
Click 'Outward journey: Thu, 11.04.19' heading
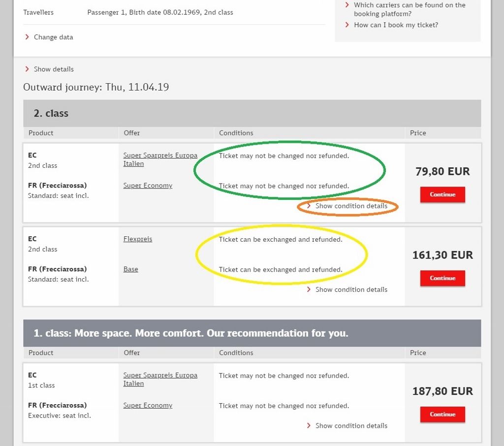pyautogui.click(x=96, y=87)
